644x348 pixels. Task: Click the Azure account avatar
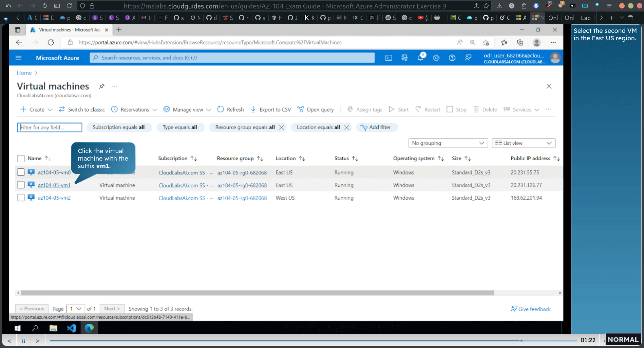click(x=555, y=58)
